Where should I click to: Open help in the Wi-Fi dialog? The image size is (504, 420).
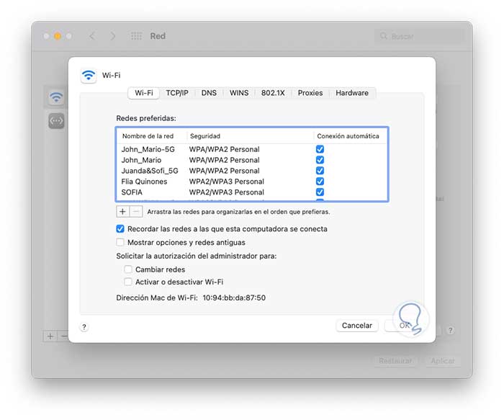[84, 327]
